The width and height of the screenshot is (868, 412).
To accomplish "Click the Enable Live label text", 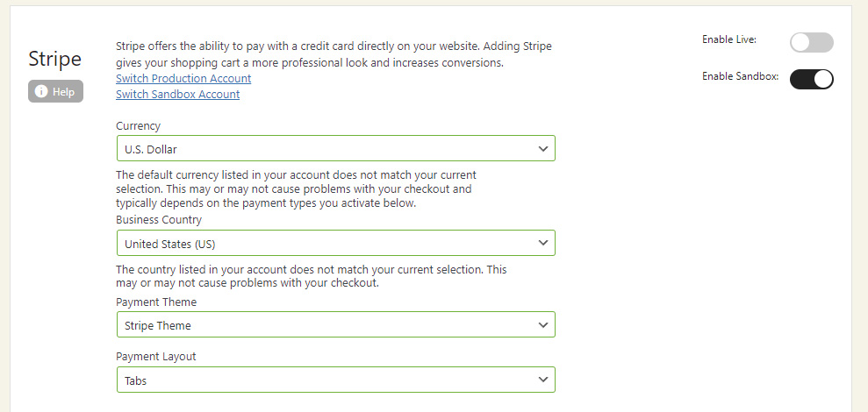I will pyautogui.click(x=728, y=39).
